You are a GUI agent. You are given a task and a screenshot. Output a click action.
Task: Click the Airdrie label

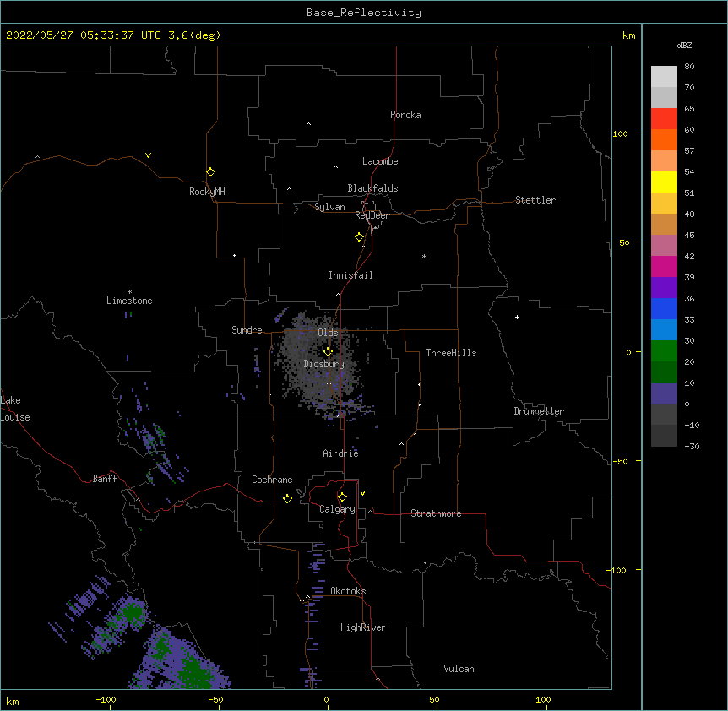[340, 453]
